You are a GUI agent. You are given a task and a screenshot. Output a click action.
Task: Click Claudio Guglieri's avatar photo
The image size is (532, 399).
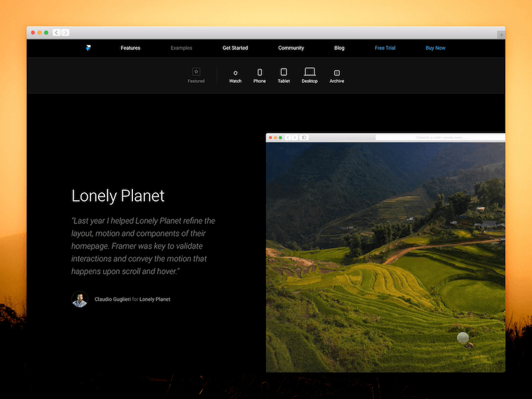[x=80, y=299]
